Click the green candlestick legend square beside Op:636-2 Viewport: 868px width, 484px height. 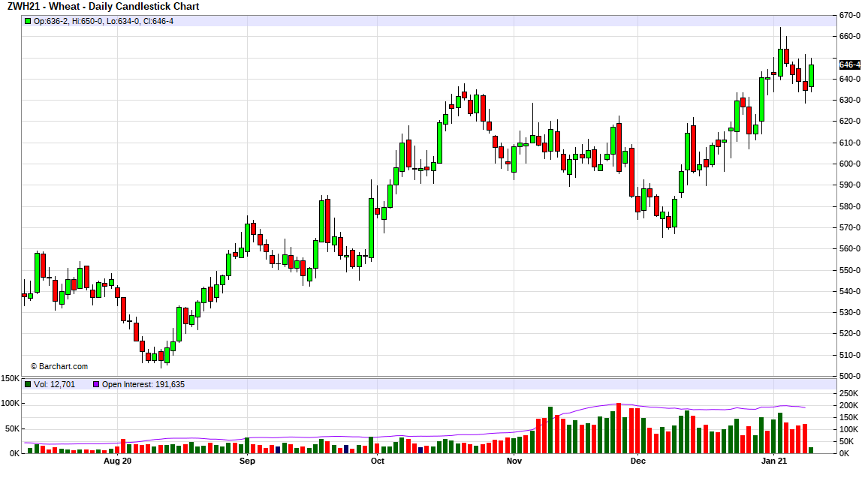[x=28, y=21]
